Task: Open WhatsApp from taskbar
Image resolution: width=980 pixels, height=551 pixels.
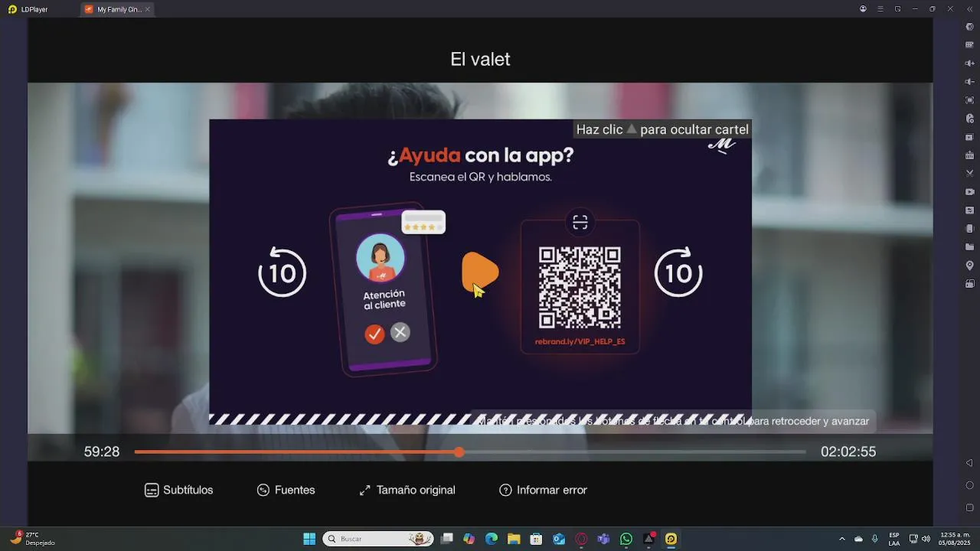Action: pos(626,539)
